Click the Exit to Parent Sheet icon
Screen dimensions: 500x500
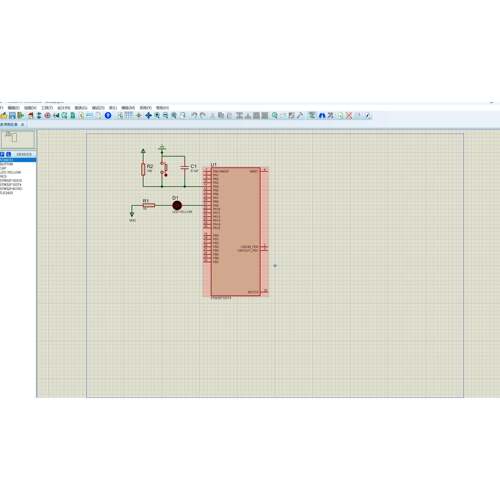click(359, 116)
